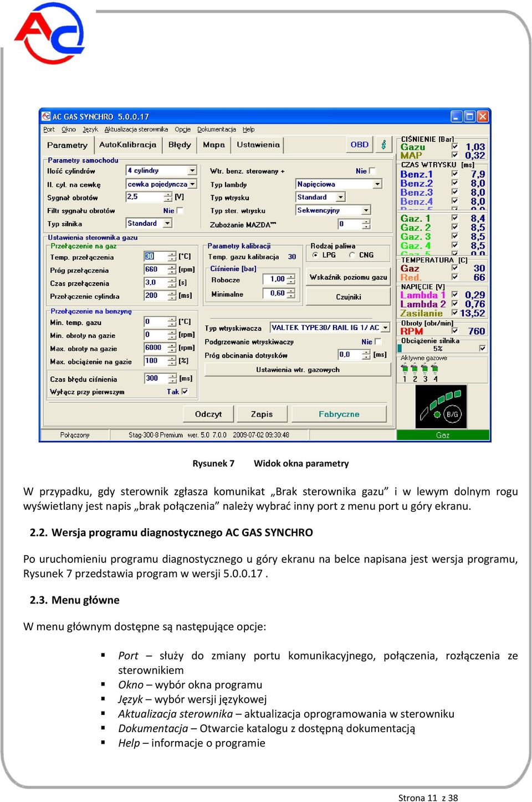Viewport: 532px width, 802px height.
Task: Toggle the Gaz. 1 injection time checkbox
Action: (x=455, y=219)
